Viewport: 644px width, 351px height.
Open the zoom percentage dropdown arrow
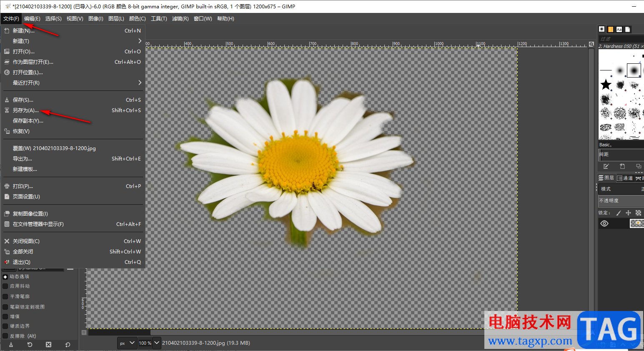(x=157, y=343)
